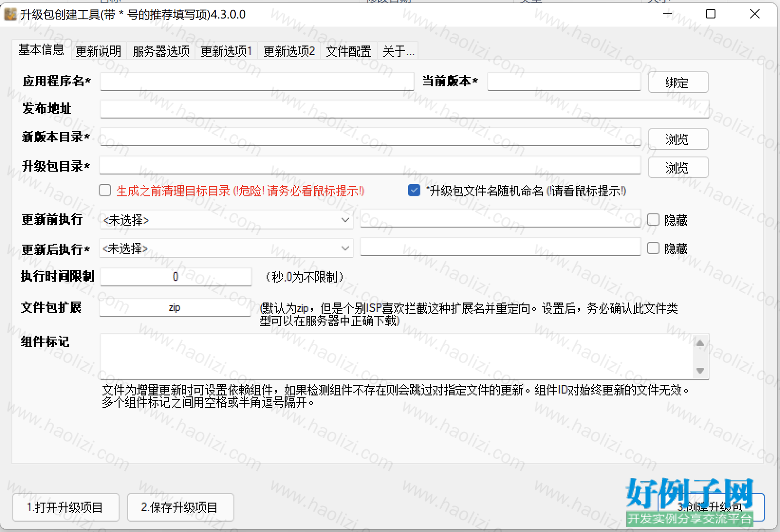Screen dimensions: 780x532
Task: Click the 更新前执行 arguments field
Action: (500, 219)
